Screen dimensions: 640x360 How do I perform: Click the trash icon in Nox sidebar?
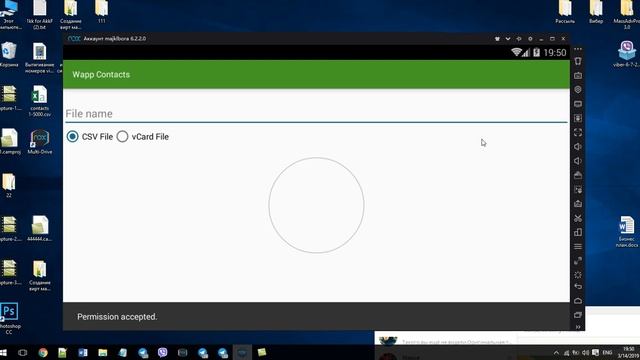coord(578,61)
